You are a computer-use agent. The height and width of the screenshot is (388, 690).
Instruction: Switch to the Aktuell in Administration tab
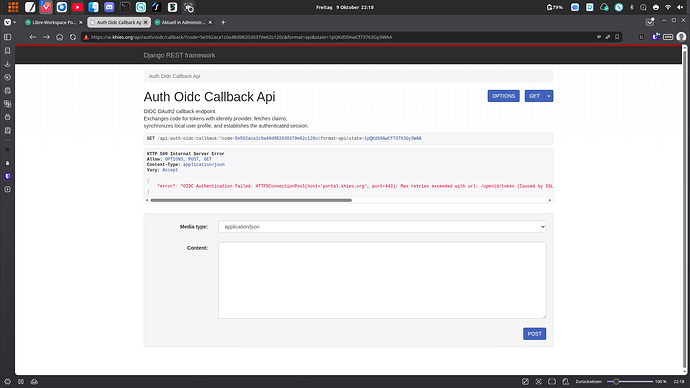click(x=183, y=22)
